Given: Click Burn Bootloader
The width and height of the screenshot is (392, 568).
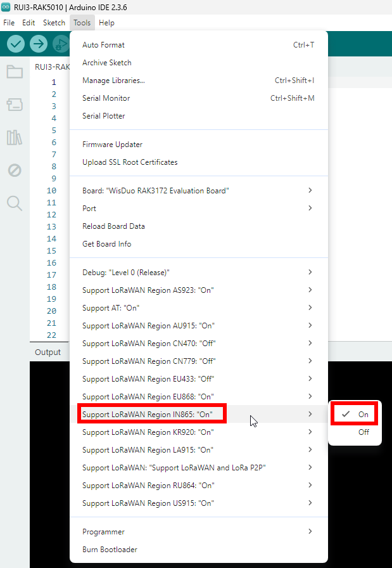Looking at the screenshot, I should click(x=110, y=550).
